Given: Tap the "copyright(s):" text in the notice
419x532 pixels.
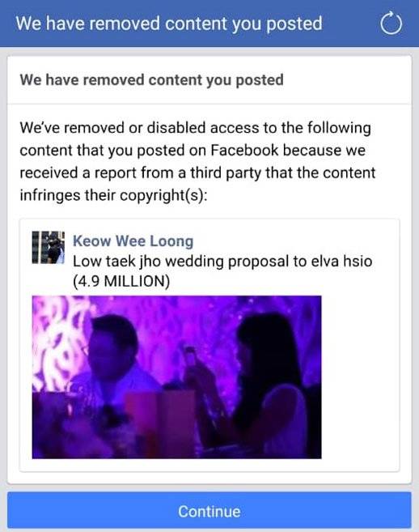Looking at the screenshot, I should 163,195.
